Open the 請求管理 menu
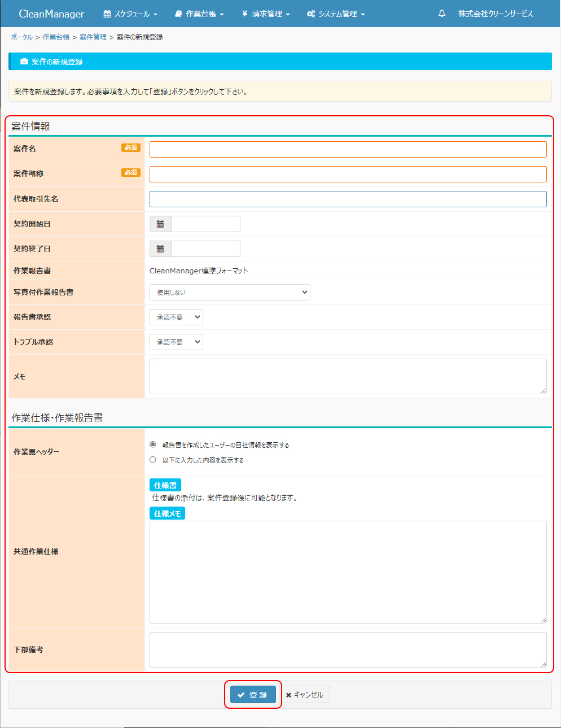The width and height of the screenshot is (561, 728). pyautogui.click(x=266, y=14)
